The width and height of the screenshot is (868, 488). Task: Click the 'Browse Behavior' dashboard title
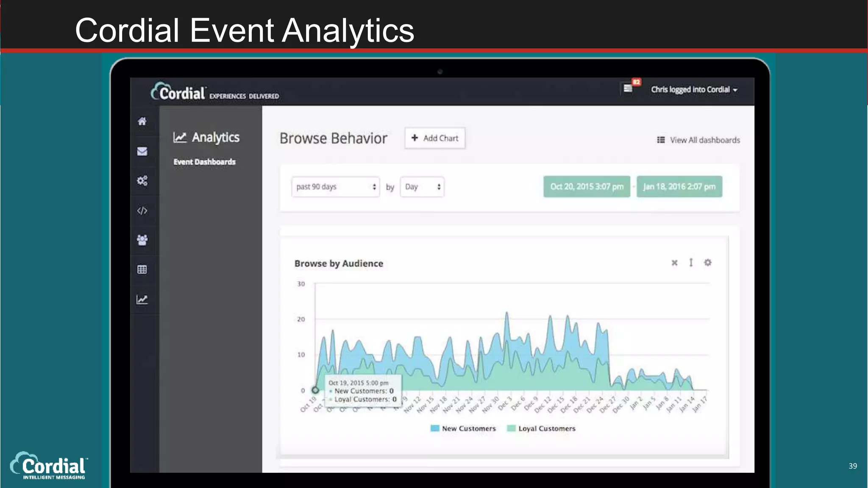[334, 139]
